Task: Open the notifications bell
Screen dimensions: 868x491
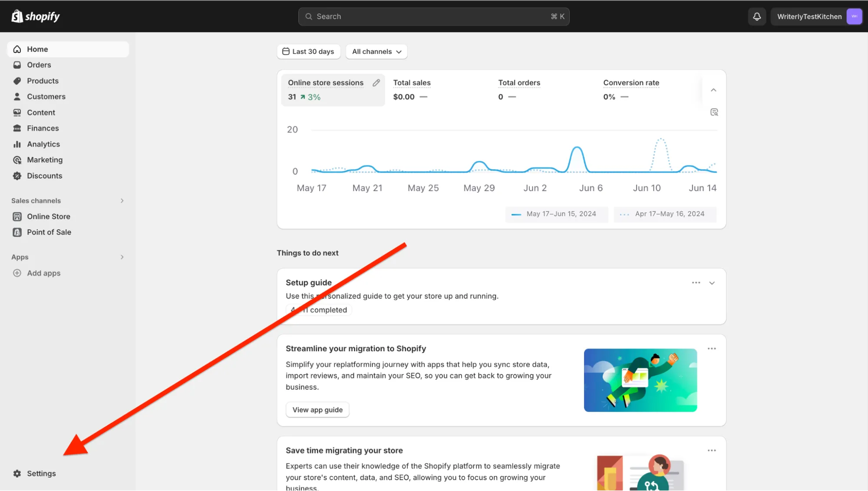Action: click(757, 16)
